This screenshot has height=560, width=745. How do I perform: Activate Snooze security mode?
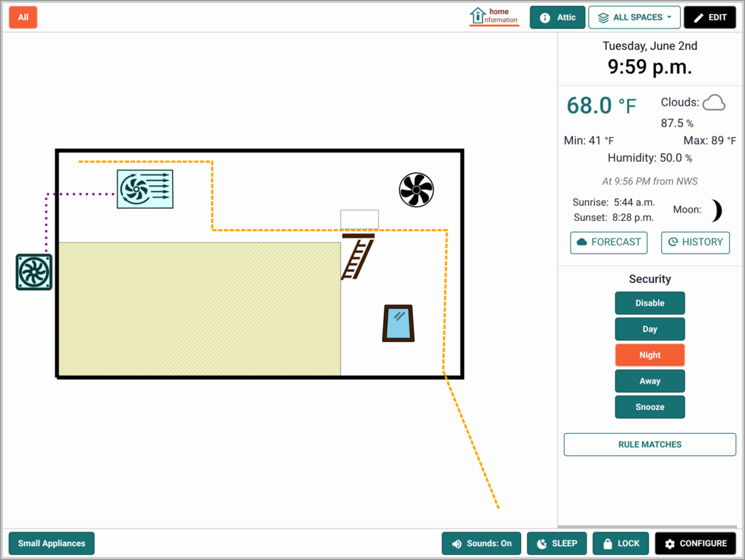click(649, 407)
